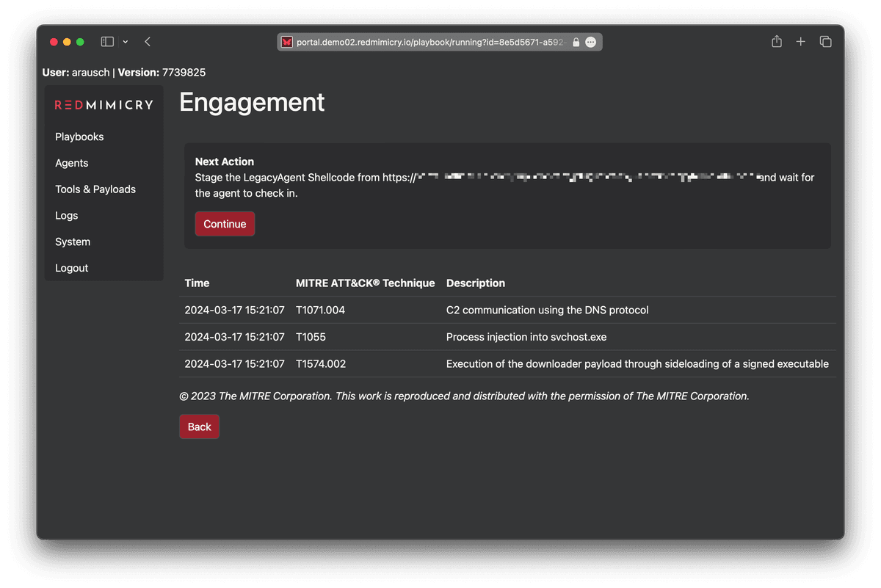Click the User arausch version text
The width and height of the screenshot is (881, 588).
tap(124, 73)
